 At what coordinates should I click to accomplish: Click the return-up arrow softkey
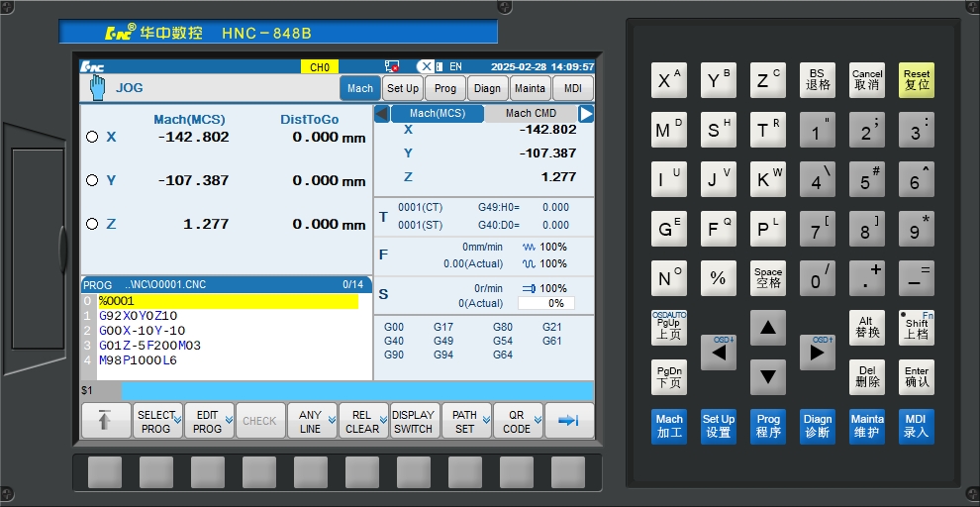click(x=106, y=421)
